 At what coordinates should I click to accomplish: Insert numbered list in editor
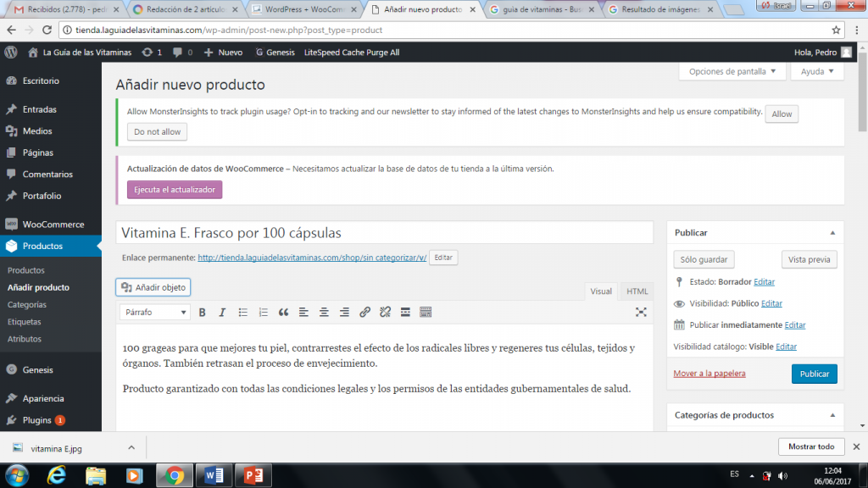[x=263, y=313]
